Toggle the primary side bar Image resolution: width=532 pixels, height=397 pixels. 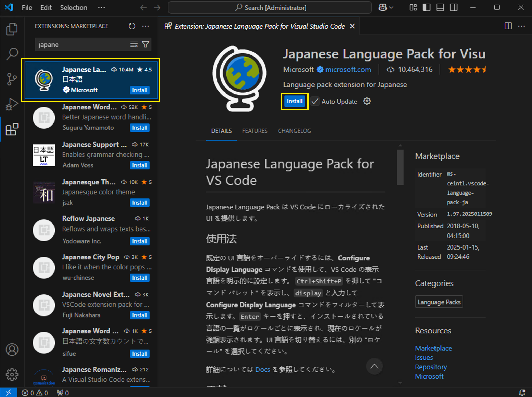point(427,8)
